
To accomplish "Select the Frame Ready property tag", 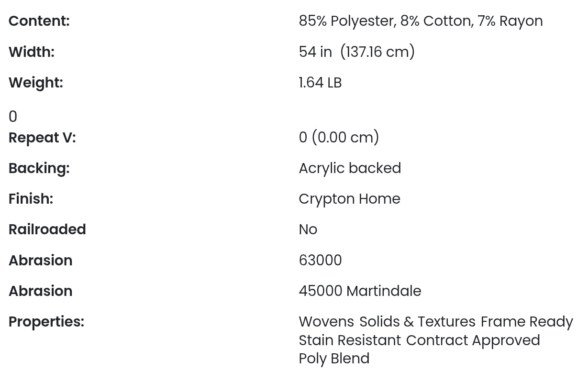I will click(x=527, y=322).
